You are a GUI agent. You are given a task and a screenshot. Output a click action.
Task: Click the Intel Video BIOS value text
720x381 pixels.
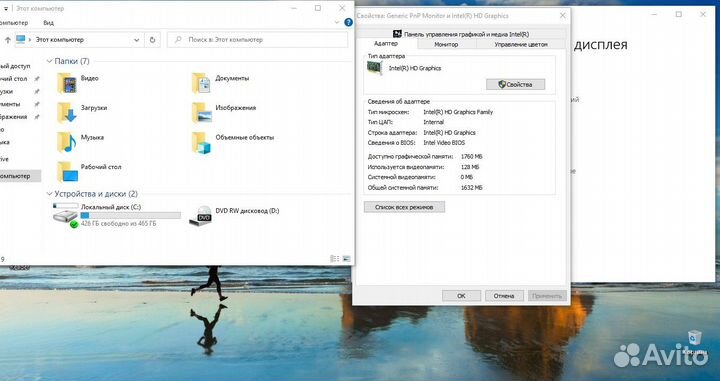click(x=444, y=143)
